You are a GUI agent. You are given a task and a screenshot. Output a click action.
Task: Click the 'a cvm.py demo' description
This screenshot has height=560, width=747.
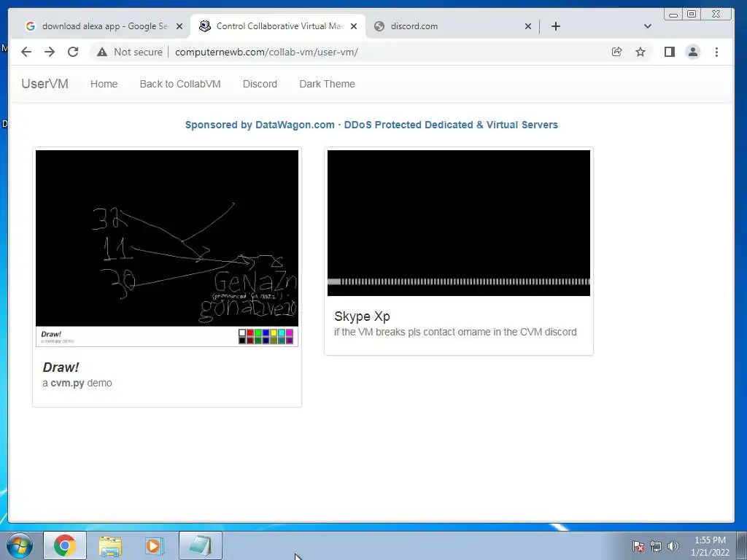[x=77, y=383]
